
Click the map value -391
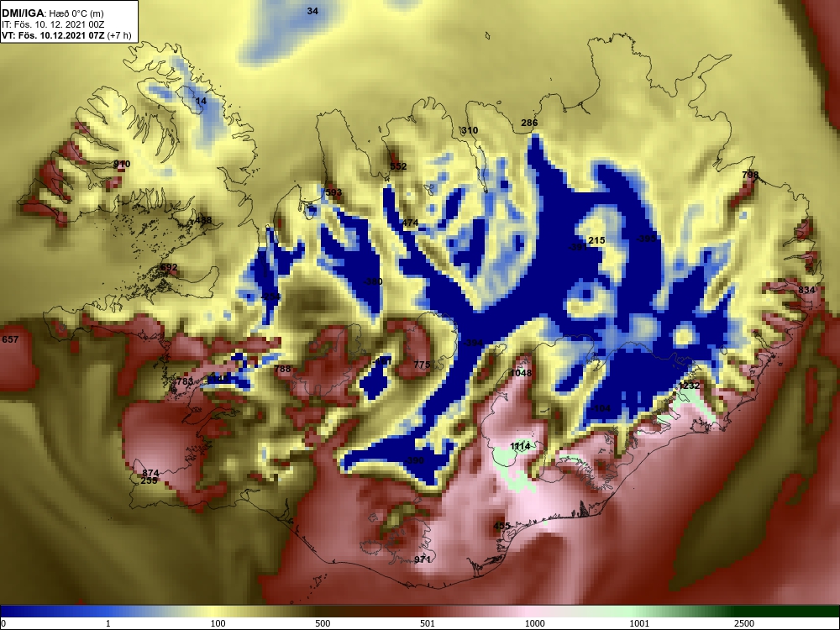coord(578,247)
